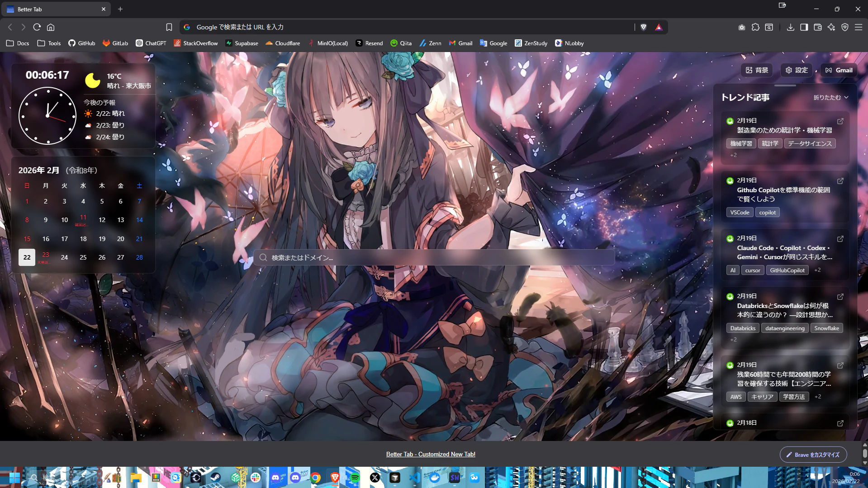The height and width of the screenshot is (488, 868).
Task: Expand the Docs bookmarks folder
Action: click(18, 43)
